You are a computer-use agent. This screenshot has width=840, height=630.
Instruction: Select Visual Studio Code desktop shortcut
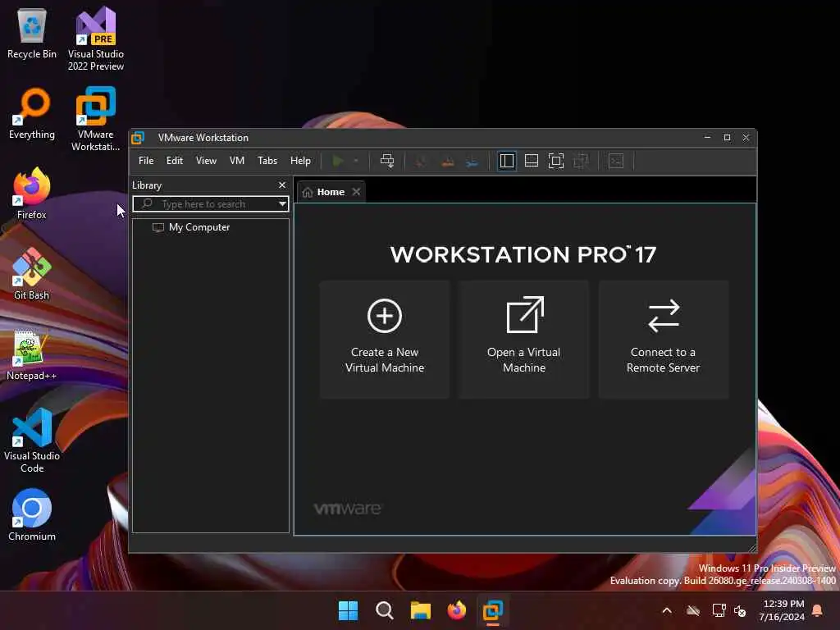point(32,441)
